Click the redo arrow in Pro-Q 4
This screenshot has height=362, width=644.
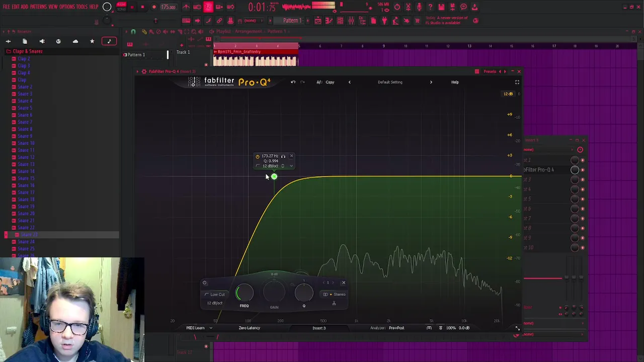tap(302, 82)
